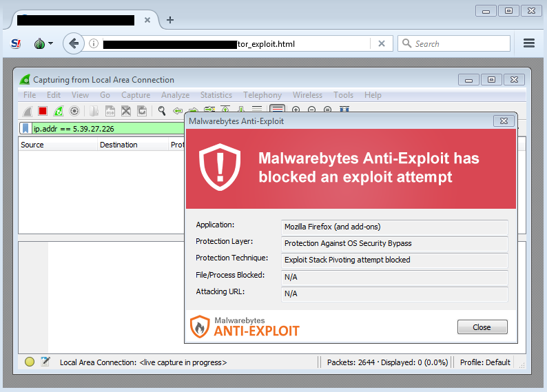Click the reload capture file icon
The width and height of the screenshot is (547, 392).
tap(142, 111)
